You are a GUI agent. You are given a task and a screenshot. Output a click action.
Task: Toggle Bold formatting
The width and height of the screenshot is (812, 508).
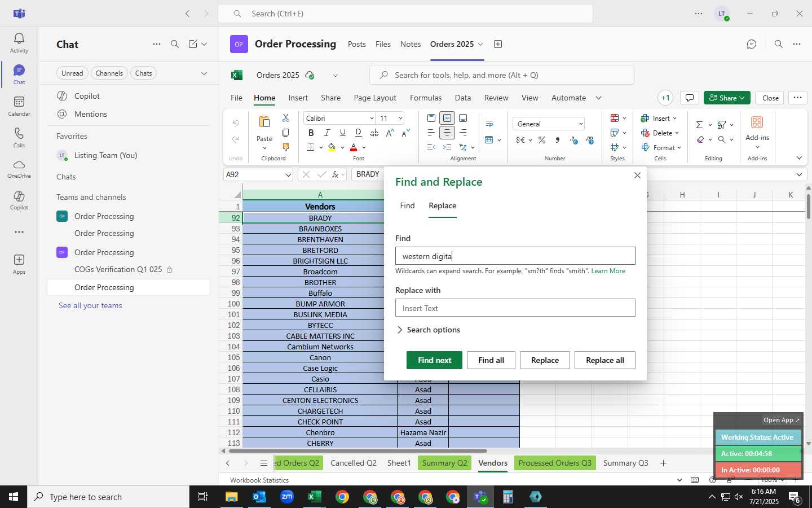(311, 133)
